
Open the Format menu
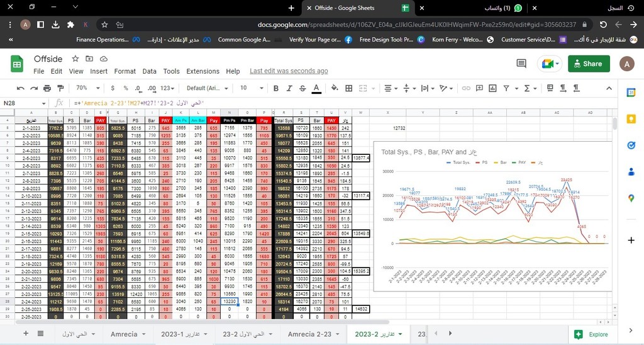point(125,71)
